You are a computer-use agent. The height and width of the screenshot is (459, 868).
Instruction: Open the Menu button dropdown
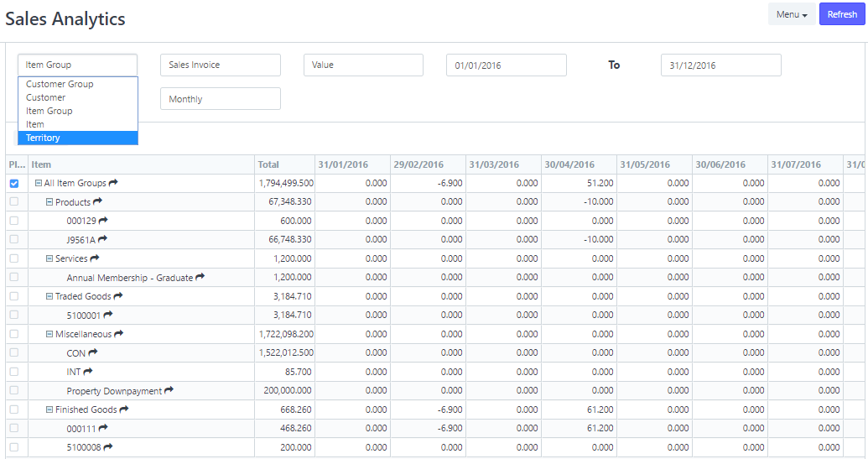pyautogui.click(x=792, y=14)
